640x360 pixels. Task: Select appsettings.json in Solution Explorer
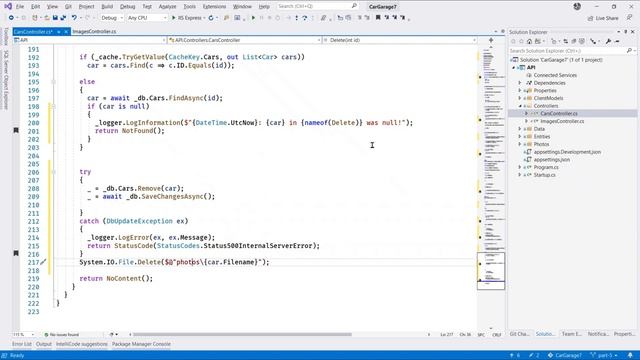[x=551, y=160]
